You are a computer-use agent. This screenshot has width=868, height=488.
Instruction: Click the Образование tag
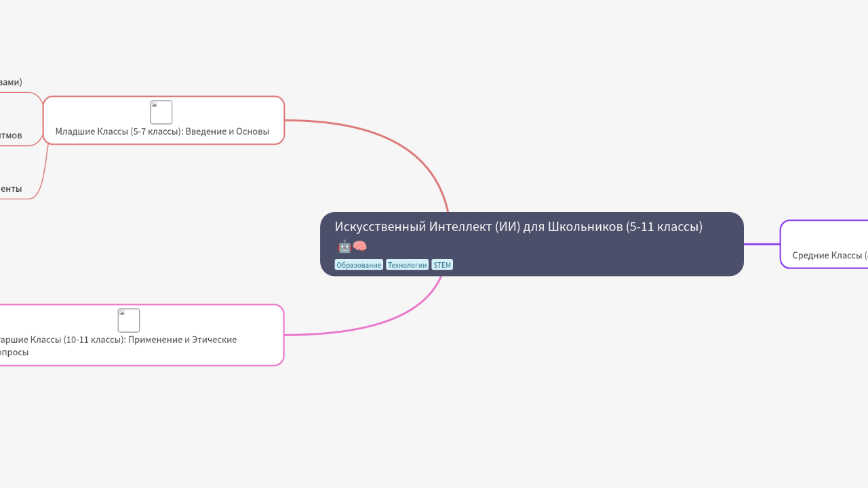tap(359, 265)
